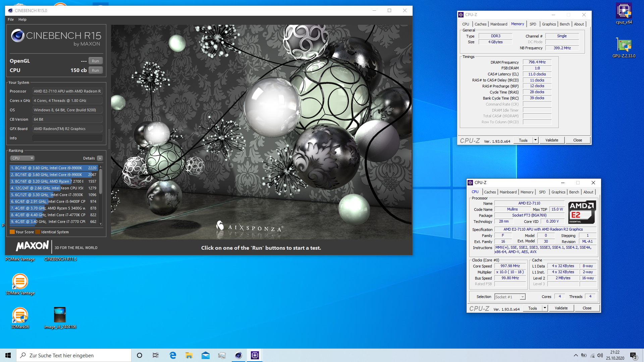
Task: Open the 3DMark06 desktop shortcut
Action: (20, 318)
